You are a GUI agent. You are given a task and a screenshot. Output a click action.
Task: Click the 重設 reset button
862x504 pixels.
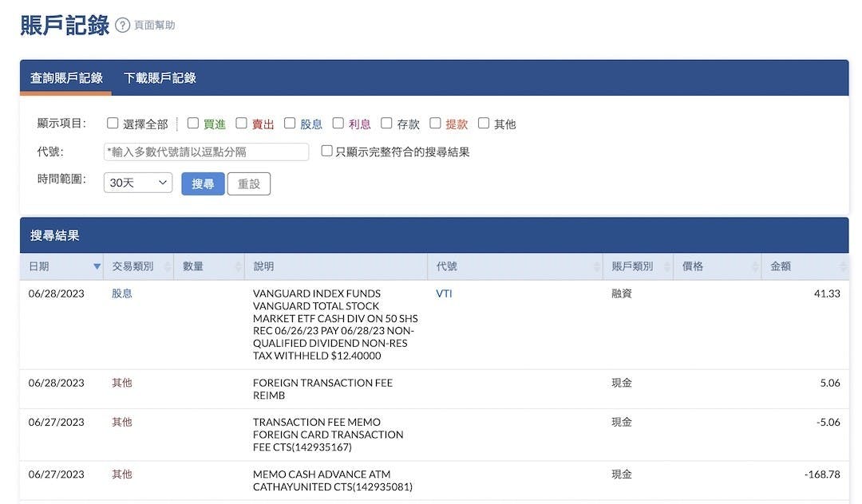point(249,184)
